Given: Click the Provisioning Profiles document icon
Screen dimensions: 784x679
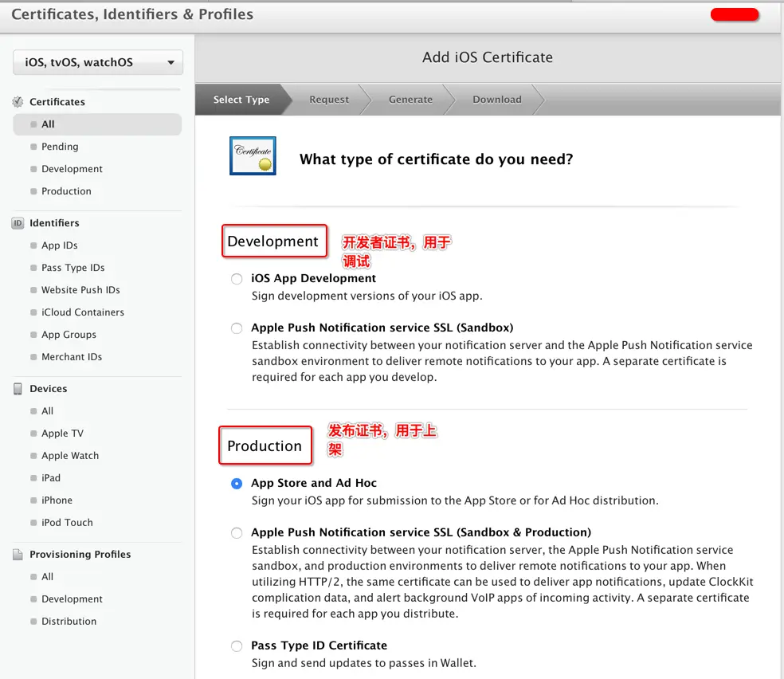Looking at the screenshot, I should [18, 555].
